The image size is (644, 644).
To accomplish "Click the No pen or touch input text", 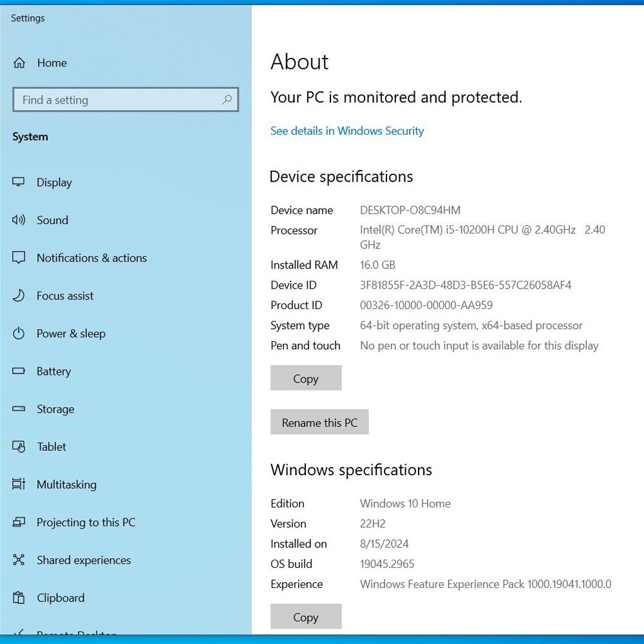I will [479, 345].
